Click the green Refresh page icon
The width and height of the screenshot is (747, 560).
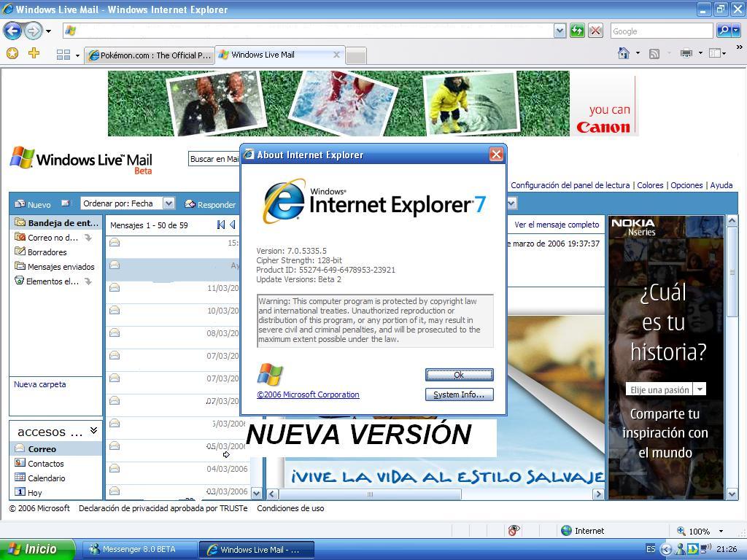pyautogui.click(x=577, y=31)
